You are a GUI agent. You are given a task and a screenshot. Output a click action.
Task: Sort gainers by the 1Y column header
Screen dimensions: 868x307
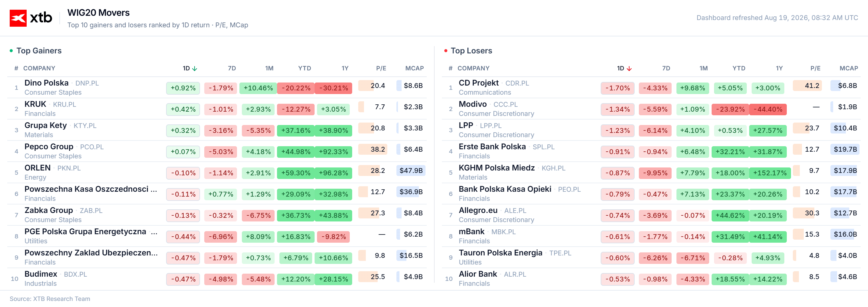pos(345,69)
